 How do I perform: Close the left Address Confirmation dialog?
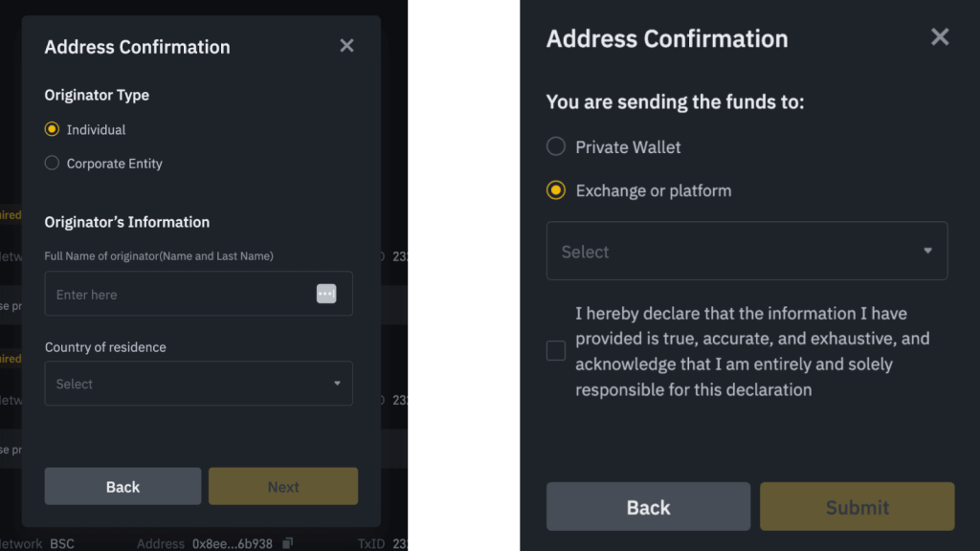pyautogui.click(x=346, y=45)
